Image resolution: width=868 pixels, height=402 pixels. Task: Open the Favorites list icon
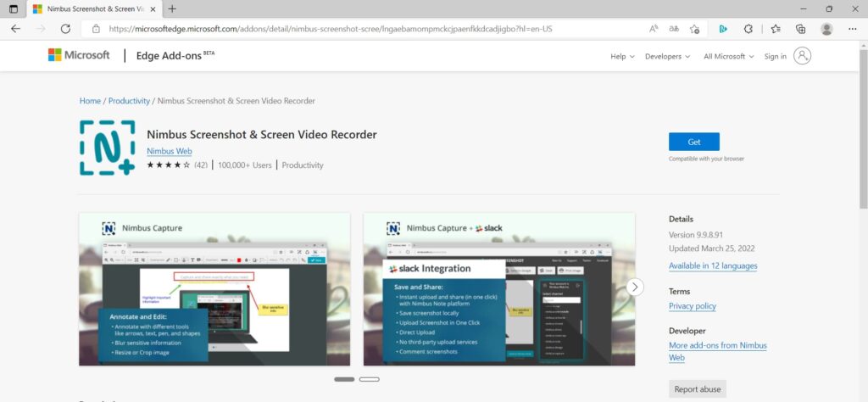tap(776, 29)
